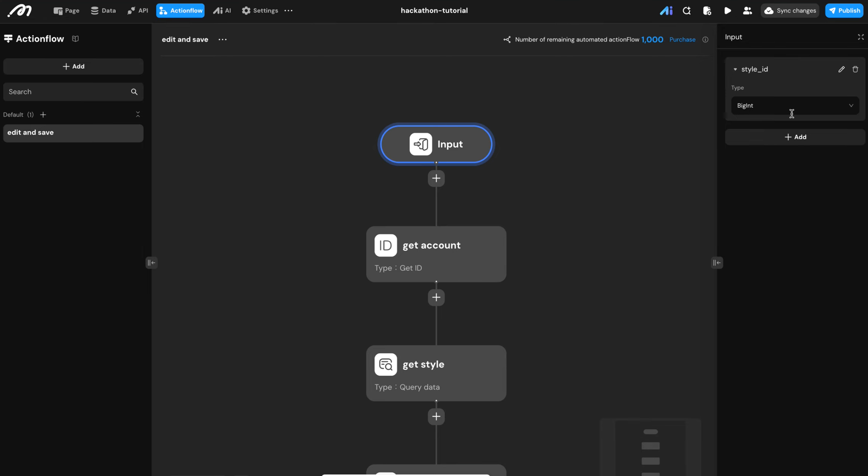Click the preview play icon in top bar
Screen dimensions: 868x476
pyautogui.click(x=727, y=11)
